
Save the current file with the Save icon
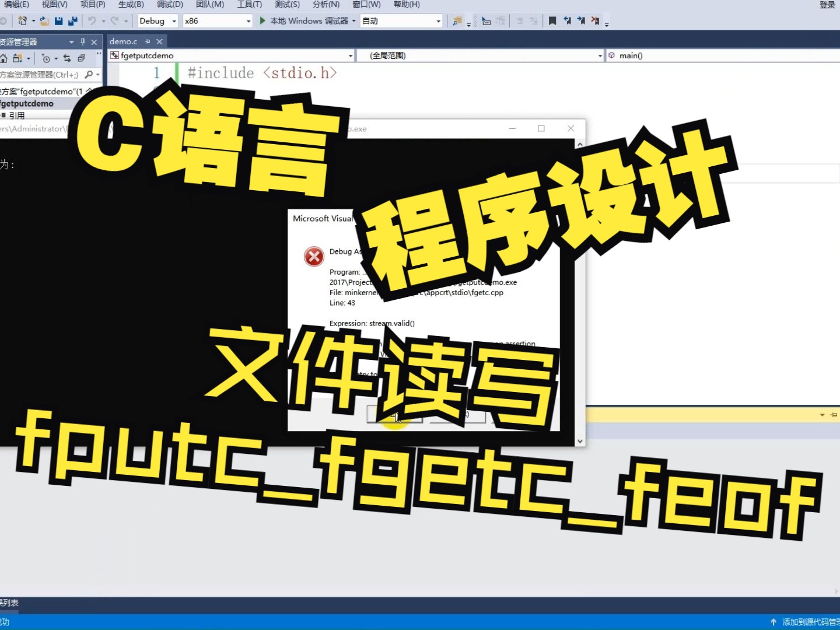58,21
